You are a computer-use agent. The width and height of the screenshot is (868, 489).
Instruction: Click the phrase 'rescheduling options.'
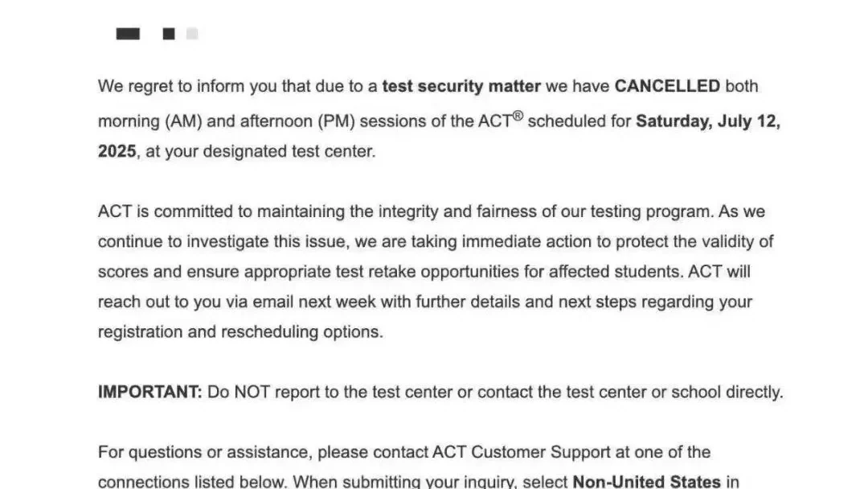[301, 331]
